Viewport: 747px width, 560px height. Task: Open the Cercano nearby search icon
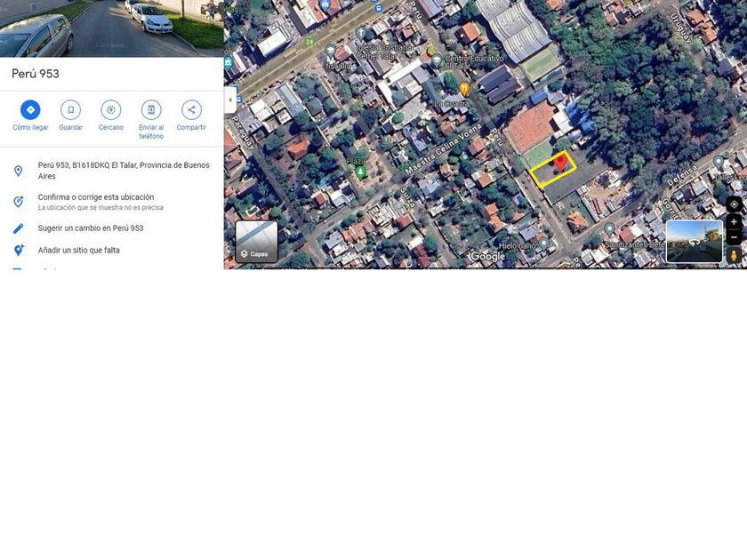(111, 110)
